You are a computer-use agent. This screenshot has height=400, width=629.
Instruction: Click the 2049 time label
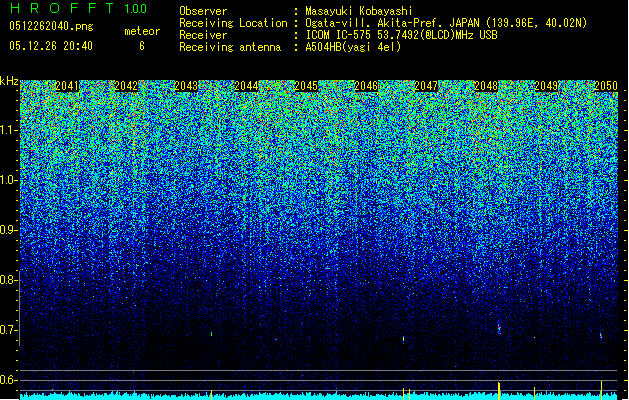tap(546, 86)
